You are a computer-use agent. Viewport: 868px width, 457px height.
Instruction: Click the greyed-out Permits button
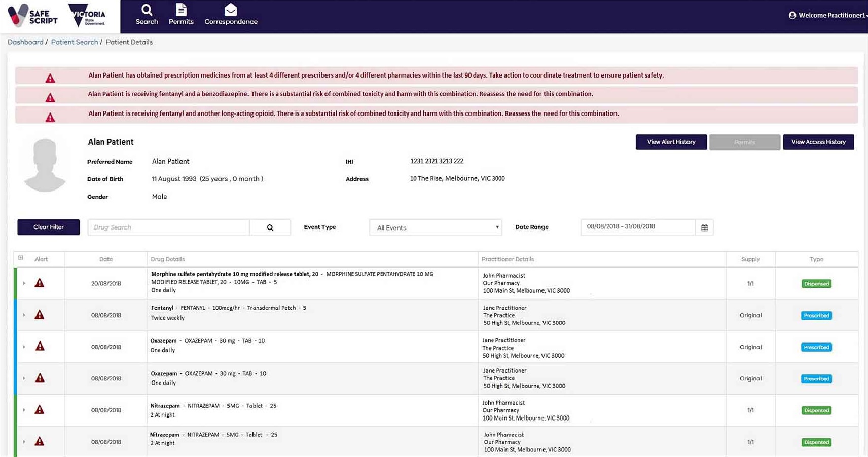click(744, 142)
